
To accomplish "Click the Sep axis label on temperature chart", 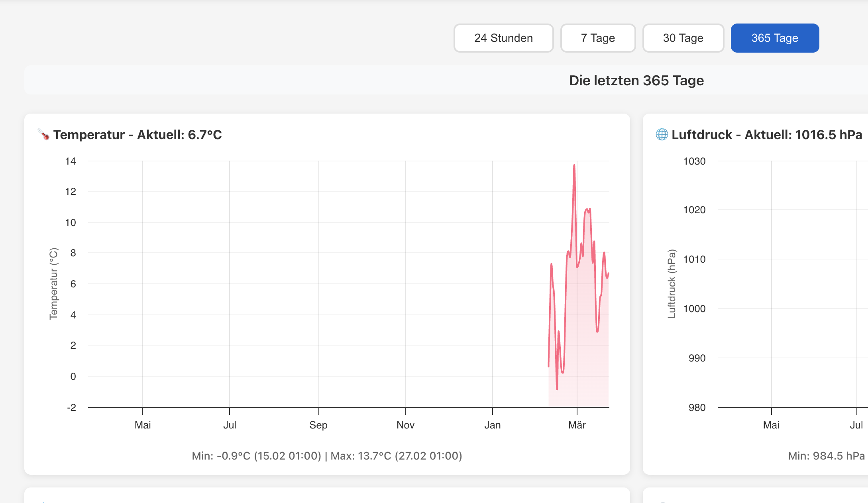I will point(318,425).
